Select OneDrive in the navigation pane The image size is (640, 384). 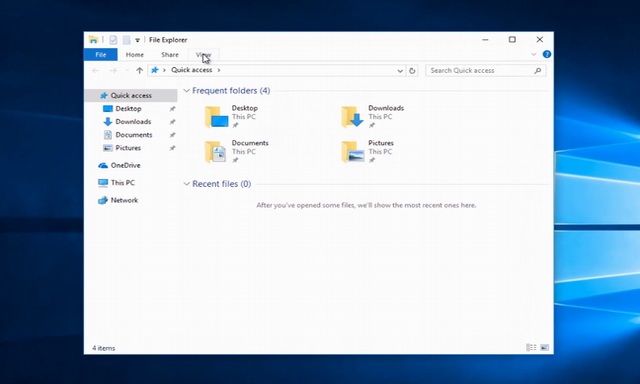coord(125,165)
